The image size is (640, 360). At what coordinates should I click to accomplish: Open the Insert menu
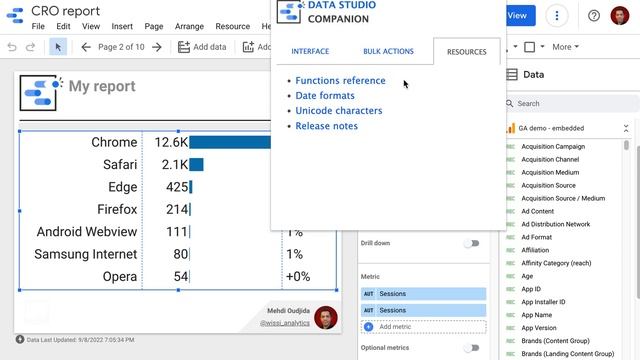122,26
